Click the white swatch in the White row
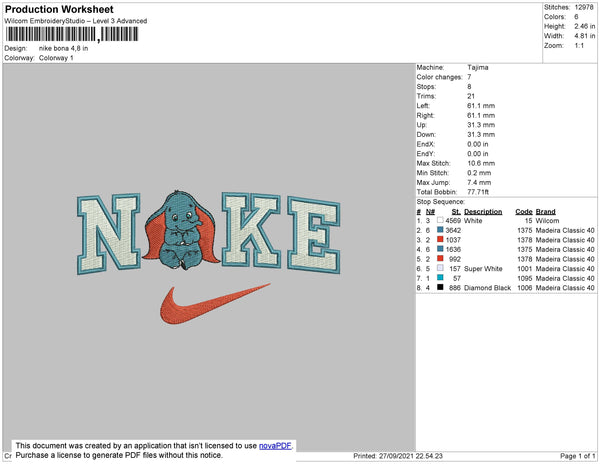 click(440, 220)
